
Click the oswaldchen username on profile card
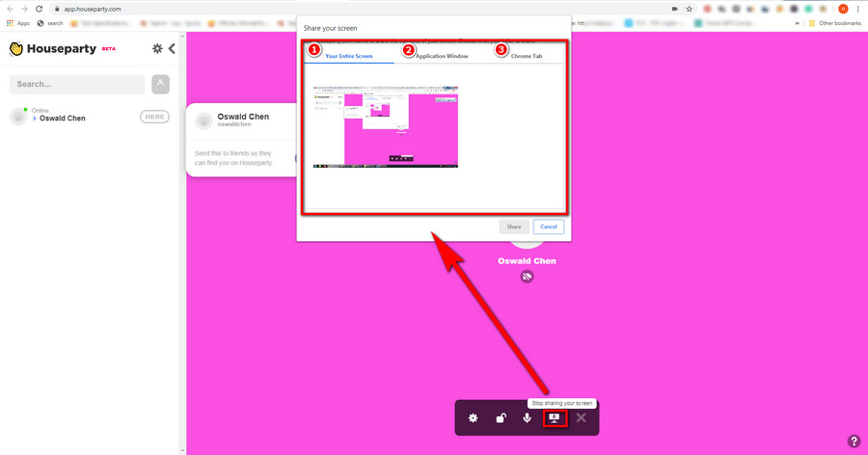tap(234, 124)
